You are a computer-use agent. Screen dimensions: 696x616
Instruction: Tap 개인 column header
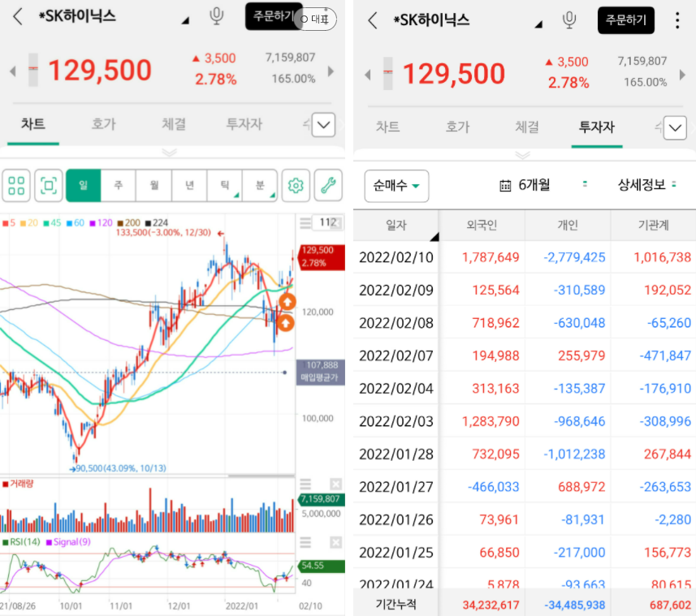pyautogui.click(x=568, y=226)
